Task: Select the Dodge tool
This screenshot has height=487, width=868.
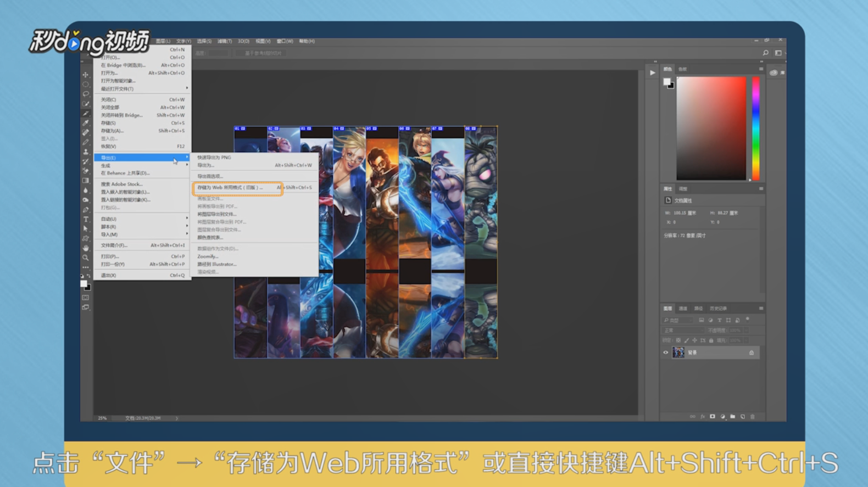Action: [86, 200]
